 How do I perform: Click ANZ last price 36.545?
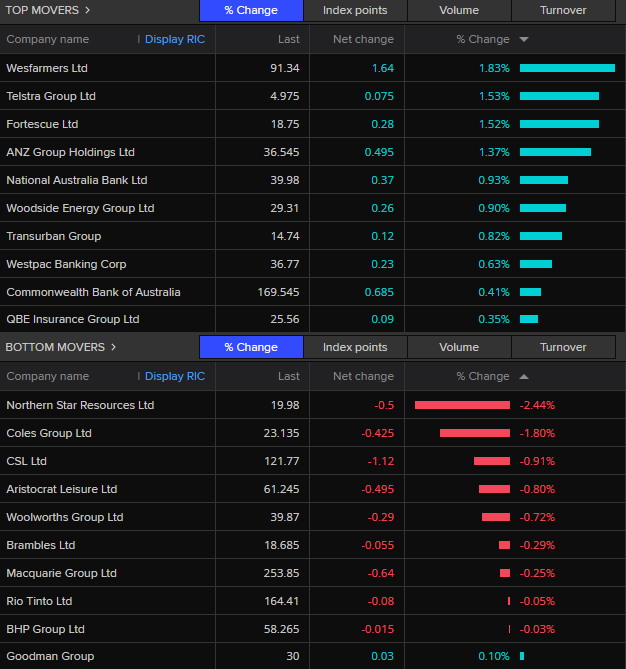click(282, 152)
